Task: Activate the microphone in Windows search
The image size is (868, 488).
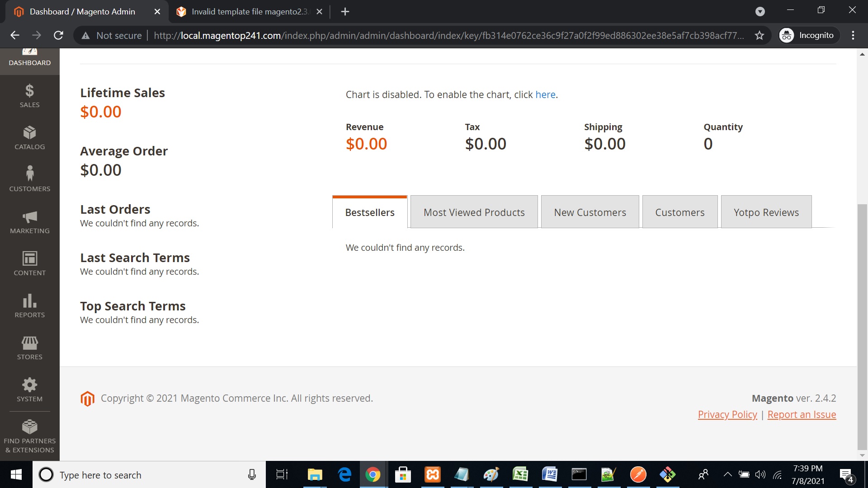Action: tap(251, 474)
